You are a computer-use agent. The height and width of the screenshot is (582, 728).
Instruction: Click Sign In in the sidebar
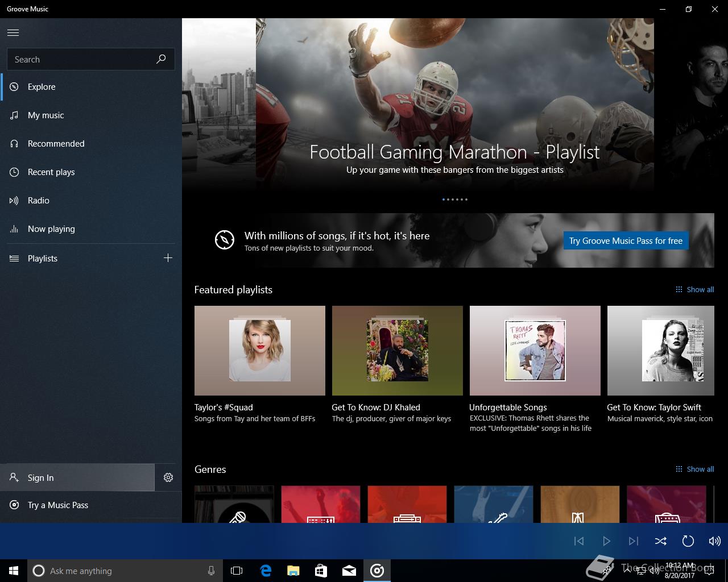pyautogui.click(x=77, y=477)
